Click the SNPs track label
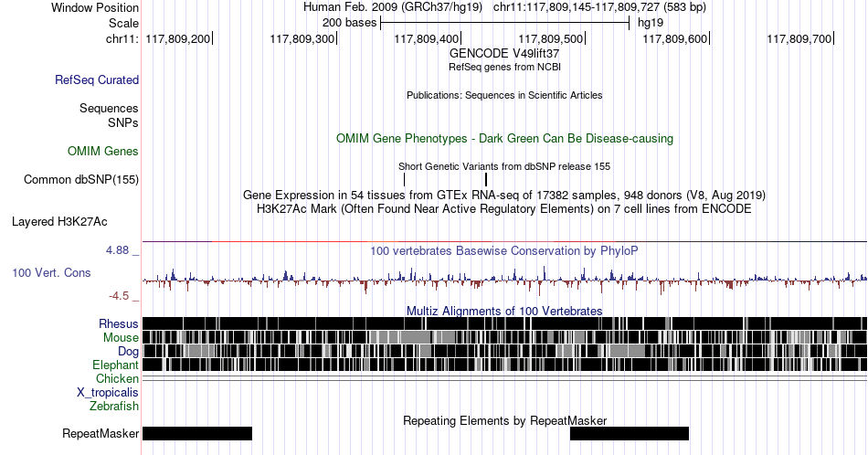This screenshot has height=455, width=868. coord(123,122)
